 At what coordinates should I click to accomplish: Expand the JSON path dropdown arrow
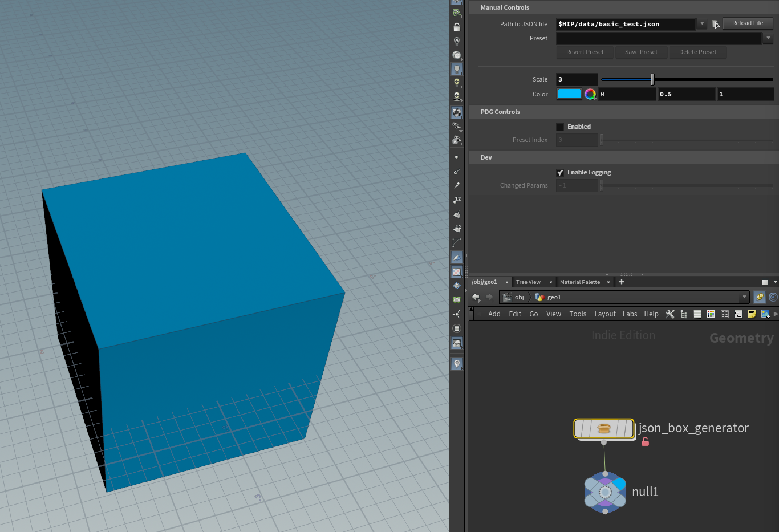pyautogui.click(x=702, y=23)
